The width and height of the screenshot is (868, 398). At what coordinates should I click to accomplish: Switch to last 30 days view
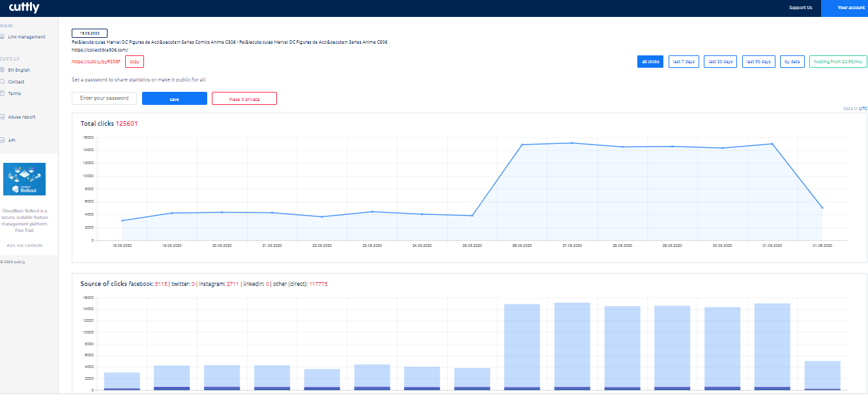point(721,62)
